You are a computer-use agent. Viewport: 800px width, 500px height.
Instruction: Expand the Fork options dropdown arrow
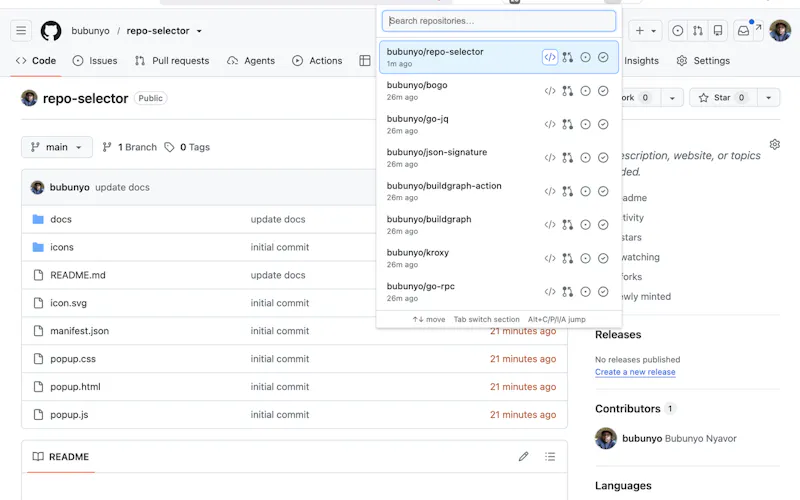click(672, 97)
